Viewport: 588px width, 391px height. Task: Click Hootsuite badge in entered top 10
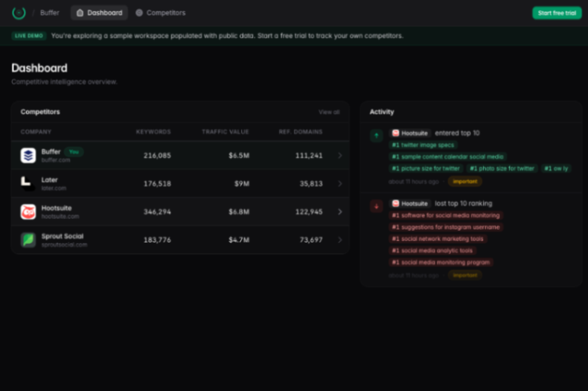(x=410, y=133)
